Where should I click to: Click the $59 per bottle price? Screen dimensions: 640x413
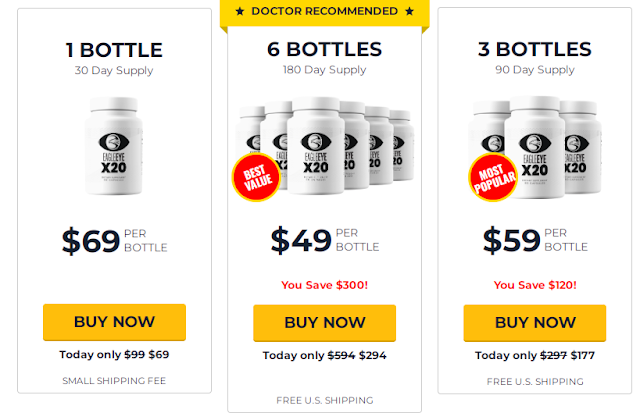click(534, 241)
